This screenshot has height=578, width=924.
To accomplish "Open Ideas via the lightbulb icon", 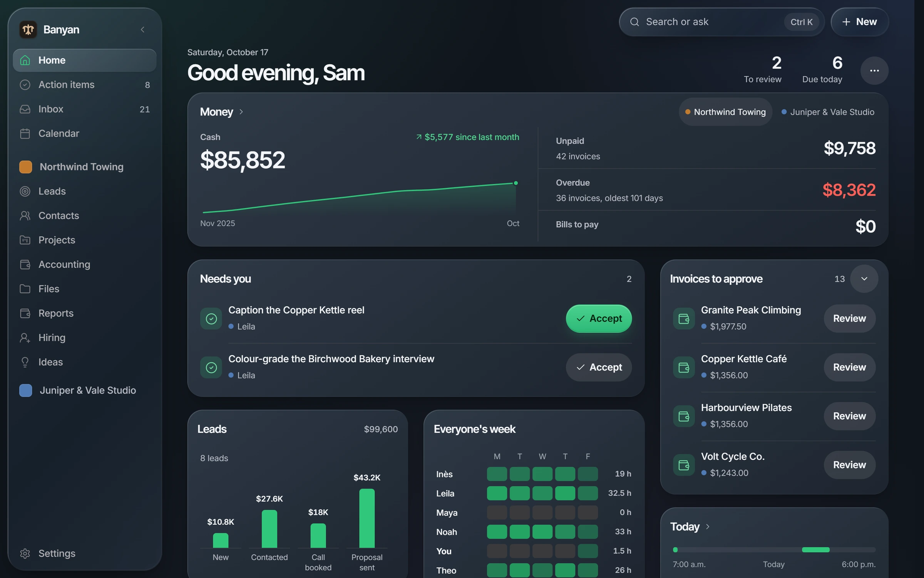I will 25,362.
